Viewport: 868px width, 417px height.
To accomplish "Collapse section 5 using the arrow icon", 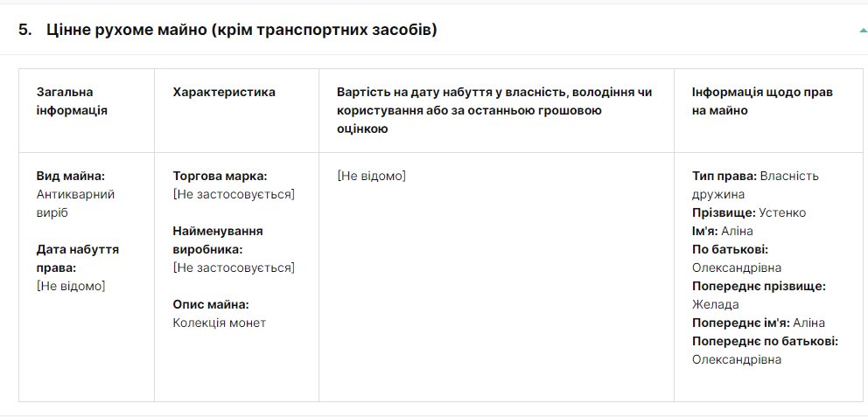I will pos(863,31).
